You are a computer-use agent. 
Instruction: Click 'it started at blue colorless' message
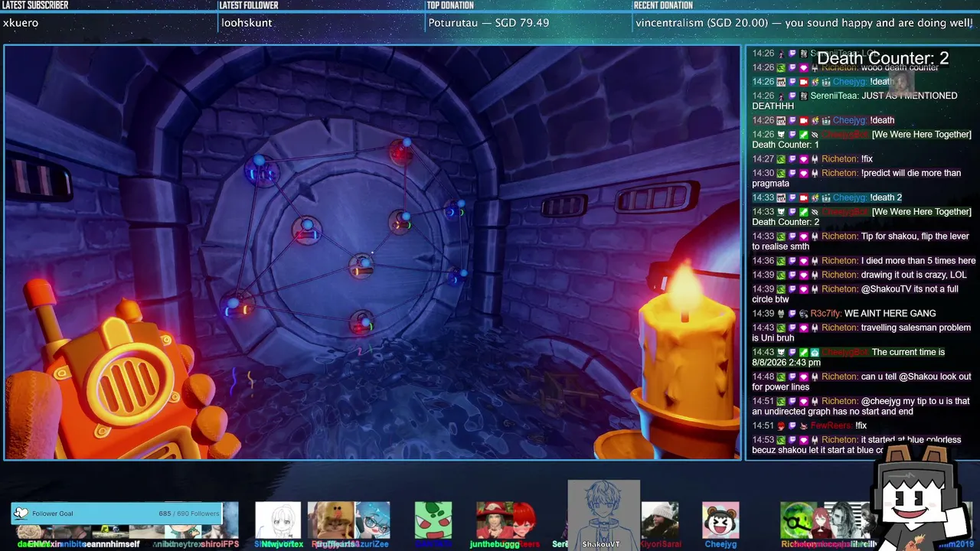856,445
